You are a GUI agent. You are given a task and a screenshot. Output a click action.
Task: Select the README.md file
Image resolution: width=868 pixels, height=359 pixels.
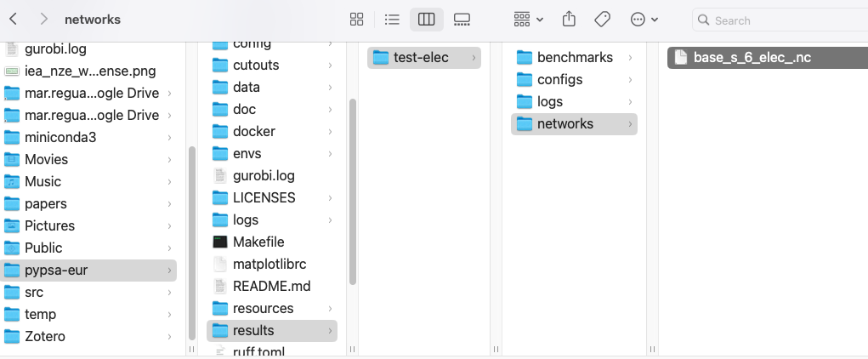tap(272, 287)
